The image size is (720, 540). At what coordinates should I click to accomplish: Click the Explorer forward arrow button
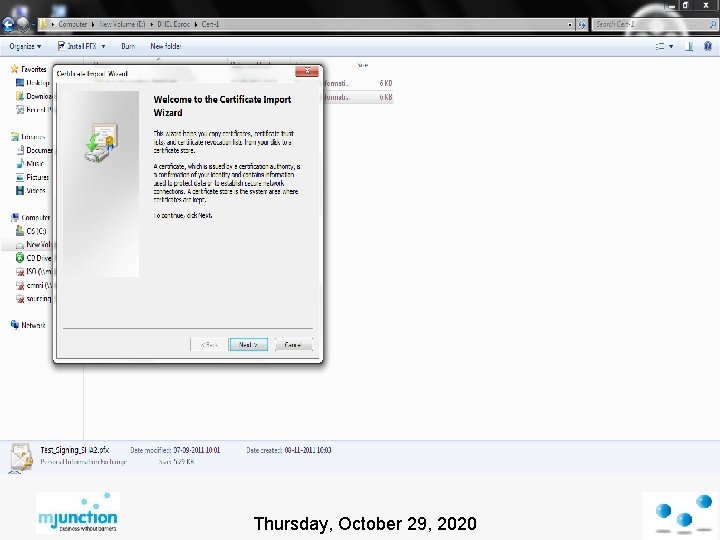pos(22,24)
